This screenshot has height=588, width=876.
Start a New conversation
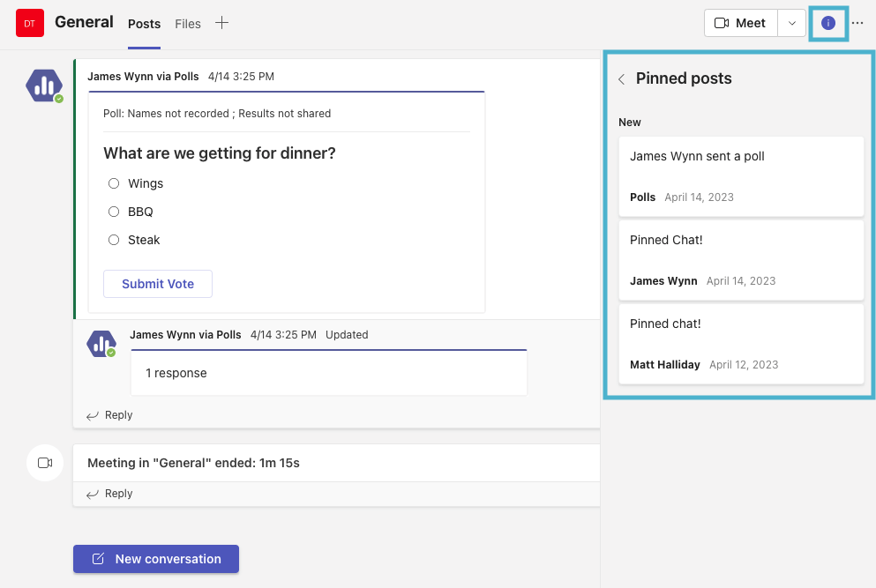tap(156, 559)
